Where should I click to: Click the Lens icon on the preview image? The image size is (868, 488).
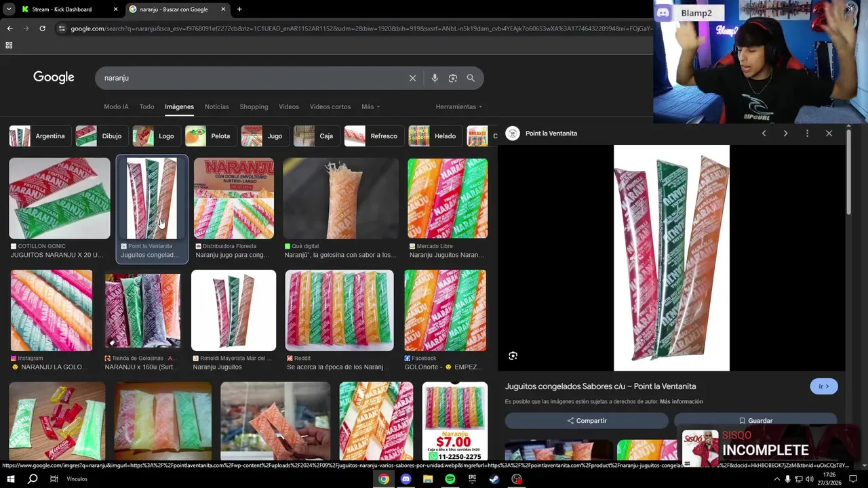tap(513, 356)
